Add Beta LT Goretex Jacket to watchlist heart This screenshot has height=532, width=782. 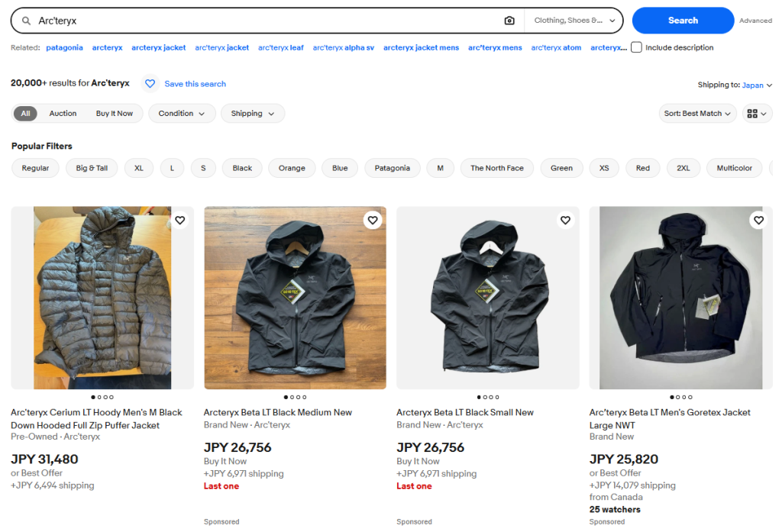[758, 220]
